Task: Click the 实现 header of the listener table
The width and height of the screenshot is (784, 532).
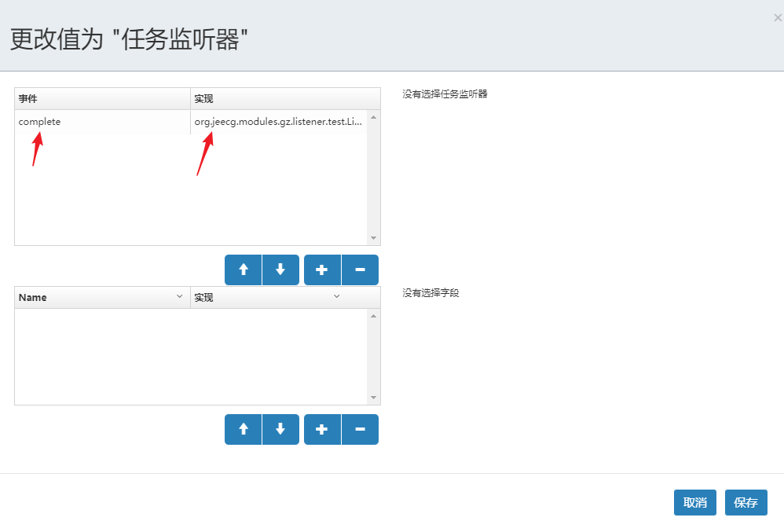Action: [199, 98]
